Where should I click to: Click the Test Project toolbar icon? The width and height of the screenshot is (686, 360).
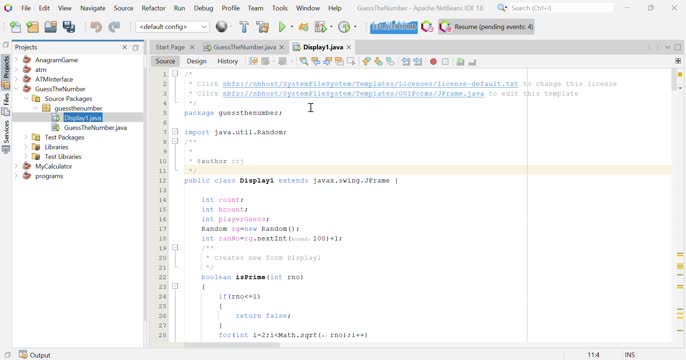(321, 27)
